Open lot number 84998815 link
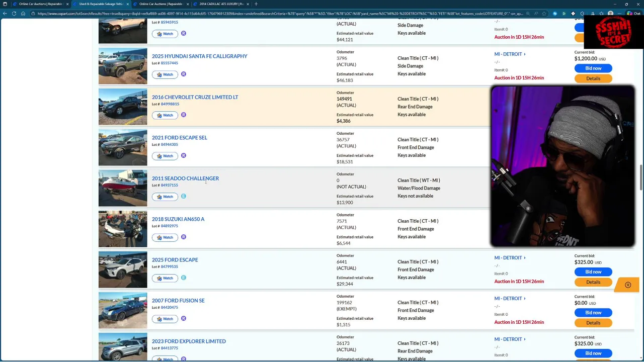Image resolution: width=644 pixels, height=362 pixels. [x=170, y=104]
